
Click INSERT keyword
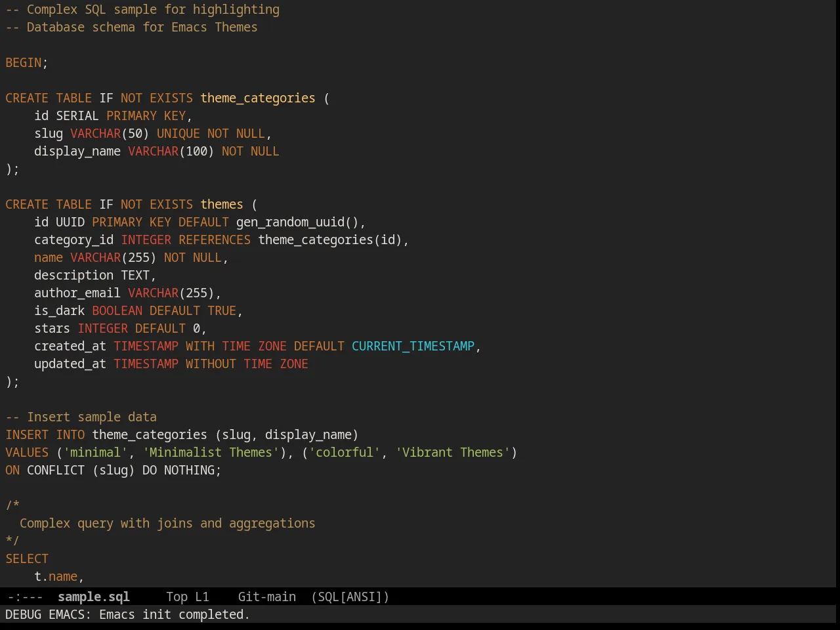(x=27, y=434)
